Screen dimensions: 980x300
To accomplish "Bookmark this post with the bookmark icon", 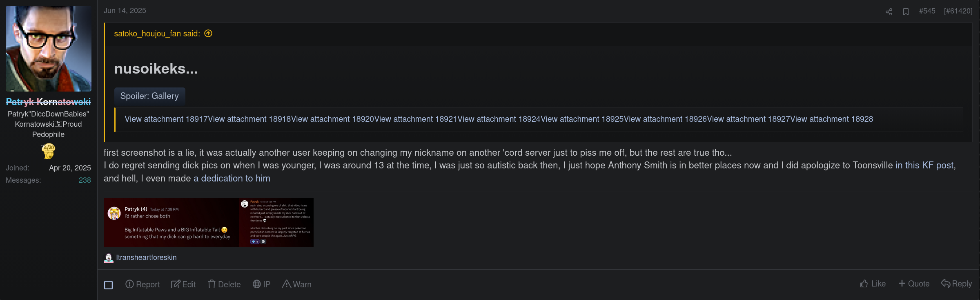I will [906, 11].
